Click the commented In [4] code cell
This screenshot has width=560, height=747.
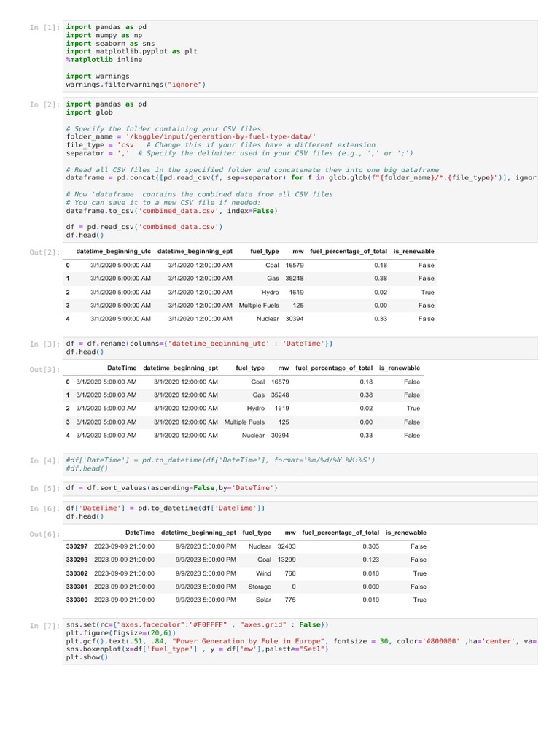(300, 465)
